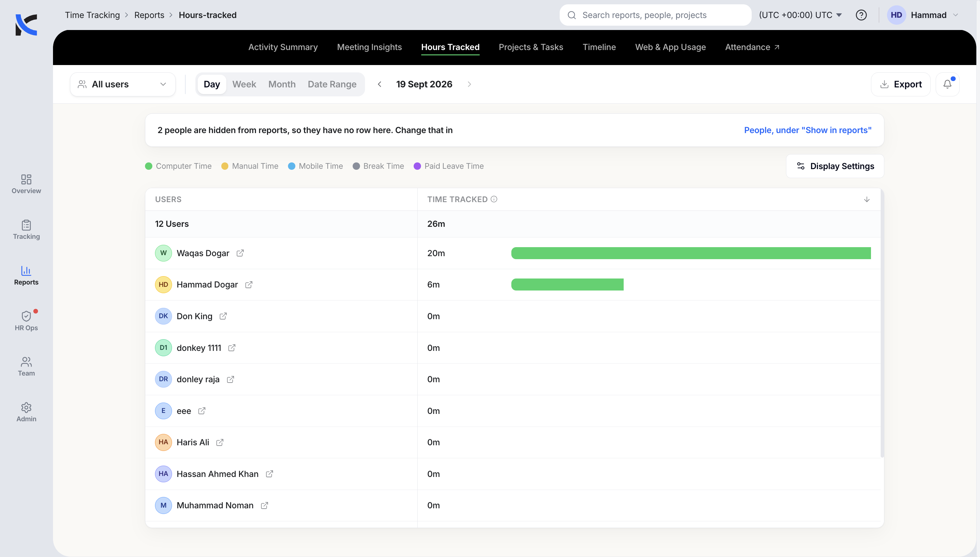Open the Overview sidebar icon
Image resolution: width=980 pixels, height=557 pixels.
tap(26, 179)
